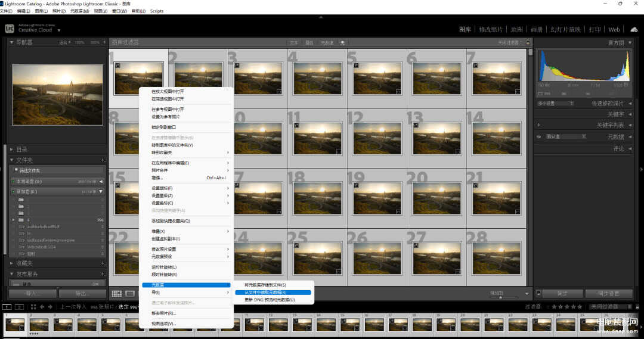
Task: Open the 导出 submenu in context menu
Action: [187, 292]
